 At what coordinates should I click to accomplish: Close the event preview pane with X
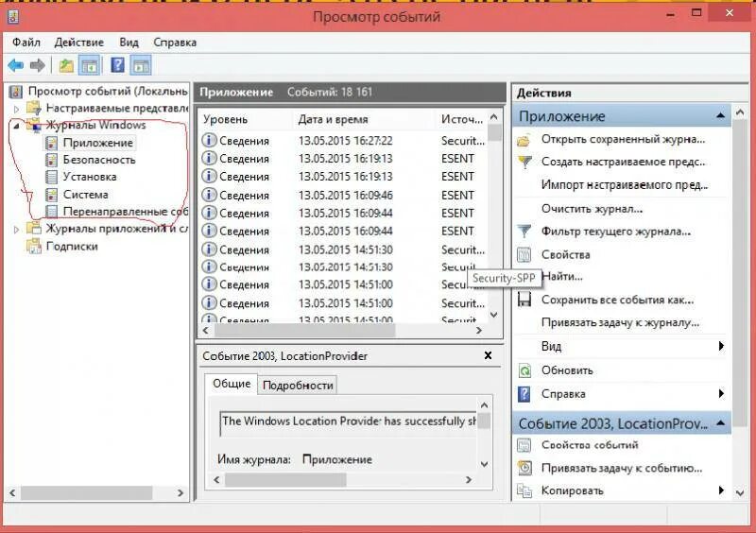pyautogui.click(x=488, y=355)
